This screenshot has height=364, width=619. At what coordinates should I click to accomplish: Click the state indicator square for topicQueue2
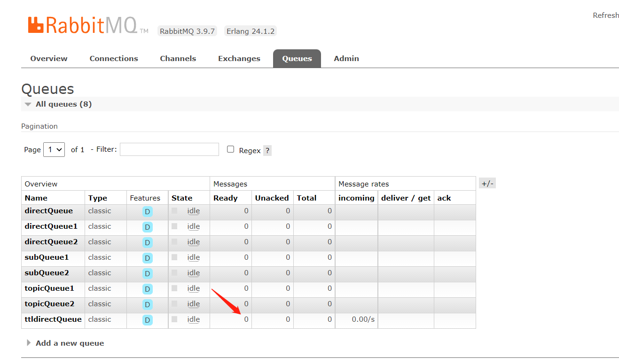coord(174,304)
